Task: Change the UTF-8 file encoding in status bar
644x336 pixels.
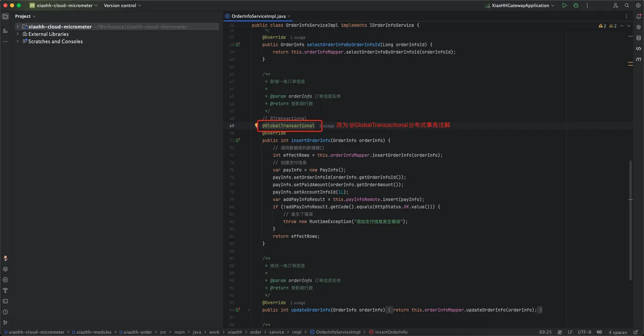Action: pyautogui.click(x=585, y=332)
